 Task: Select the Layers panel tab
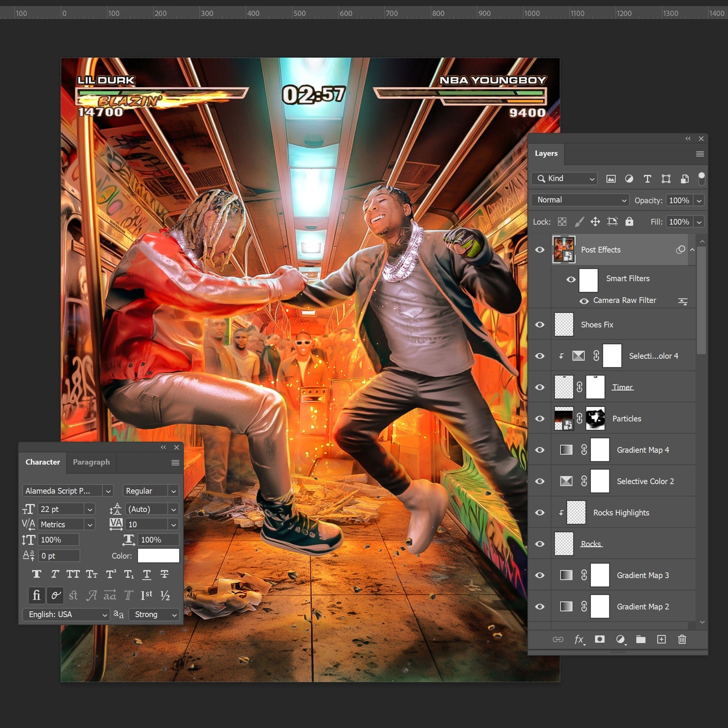click(x=546, y=153)
